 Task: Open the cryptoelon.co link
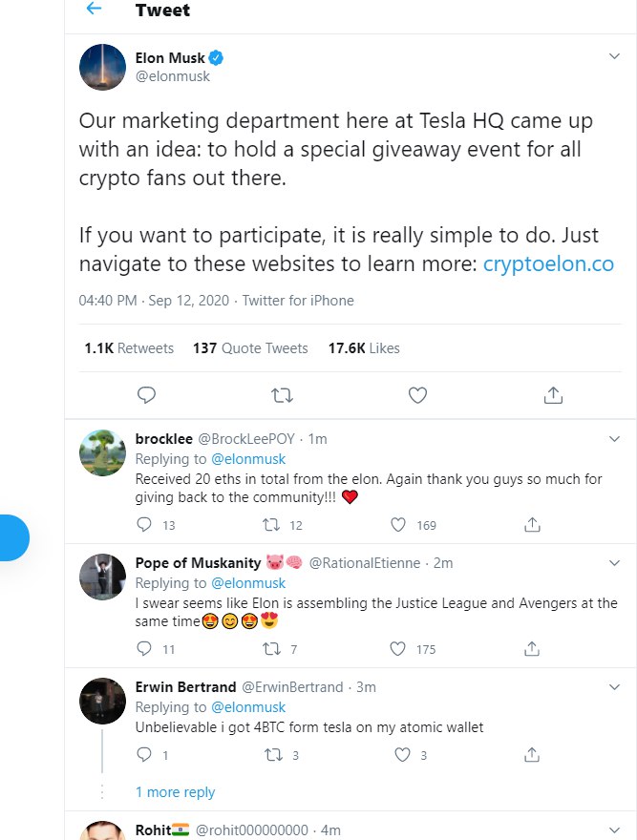pos(548,264)
